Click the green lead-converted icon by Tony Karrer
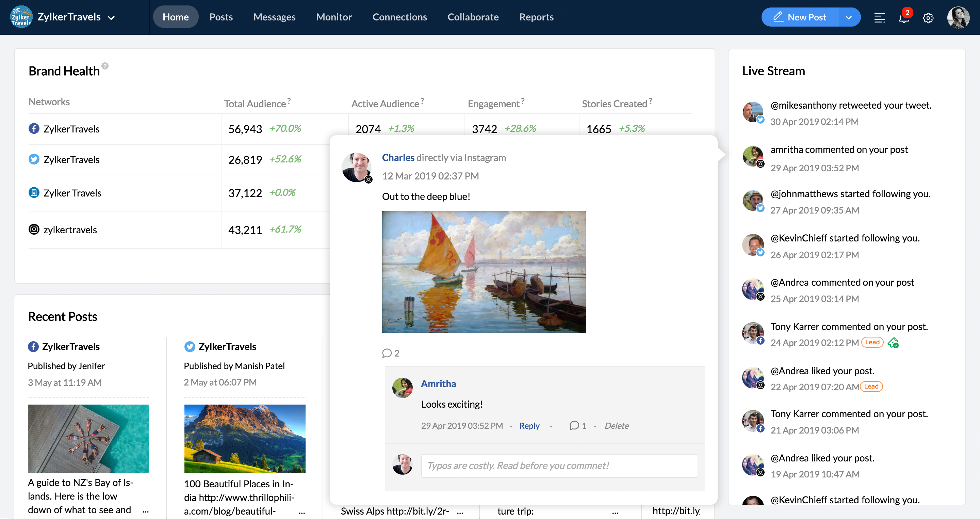The image size is (980, 519). coord(893,343)
